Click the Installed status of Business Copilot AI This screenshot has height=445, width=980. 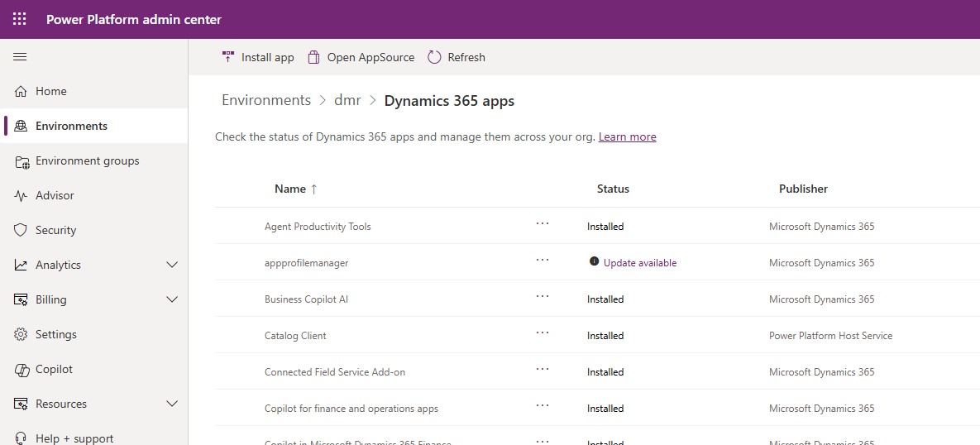pyautogui.click(x=605, y=299)
